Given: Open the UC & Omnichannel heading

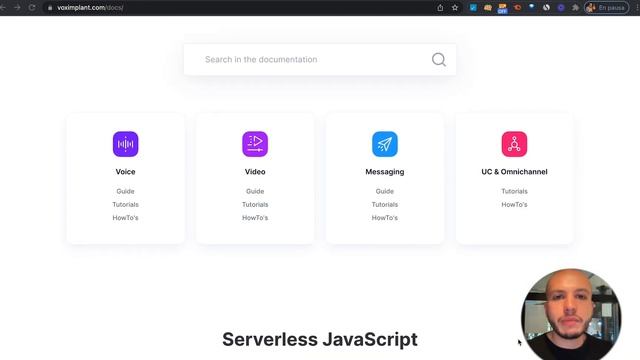Looking at the screenshot, I should point(514,172).
